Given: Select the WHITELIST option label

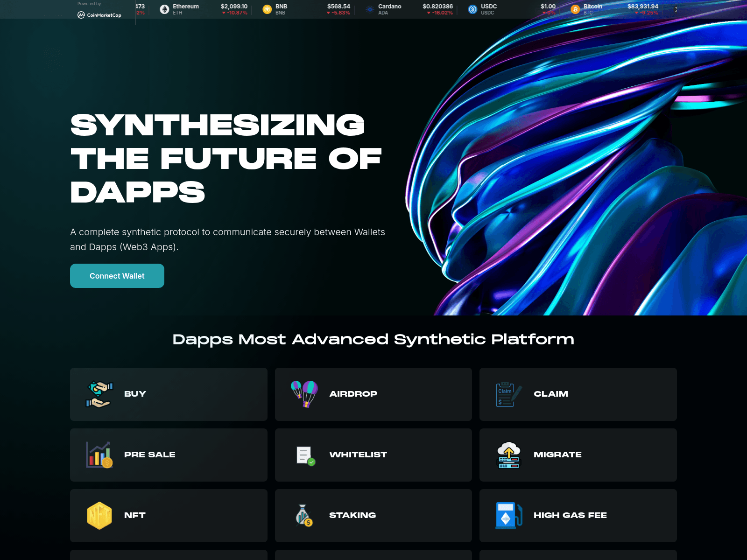Looking at the screenshot, I should 358,455.
